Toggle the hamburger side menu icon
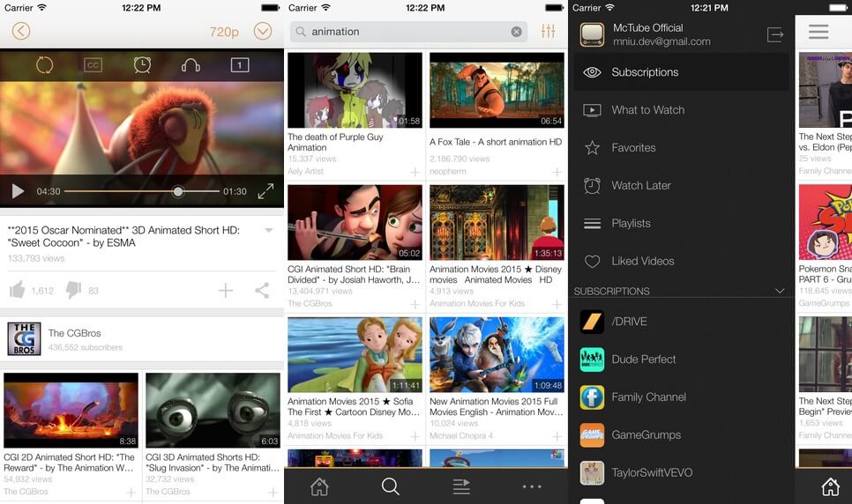Viewport: 852px width, 504px height. (818, 32)
